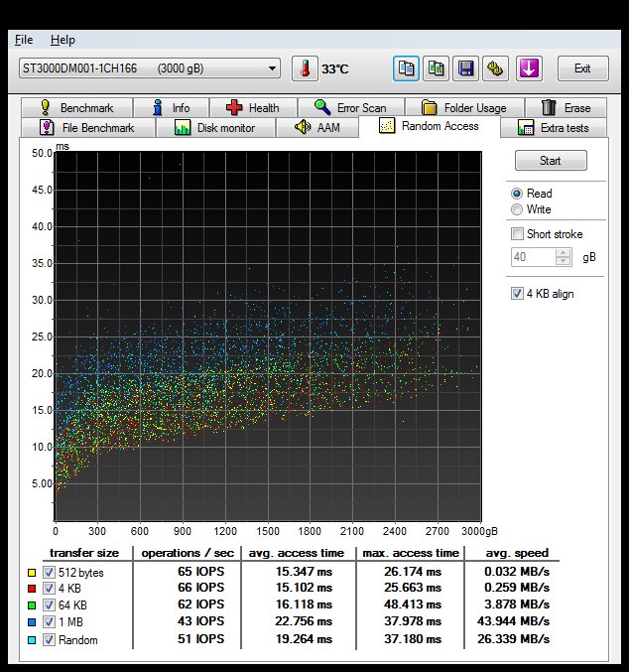The image size is (629, 672).
Task: Click the copy text to clipboard icon
Action: tap(406, 68)
